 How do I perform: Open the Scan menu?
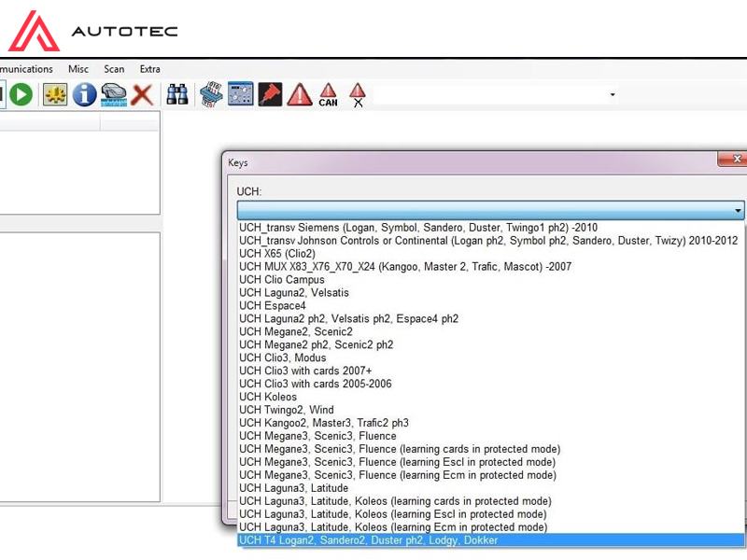point(114,69)
